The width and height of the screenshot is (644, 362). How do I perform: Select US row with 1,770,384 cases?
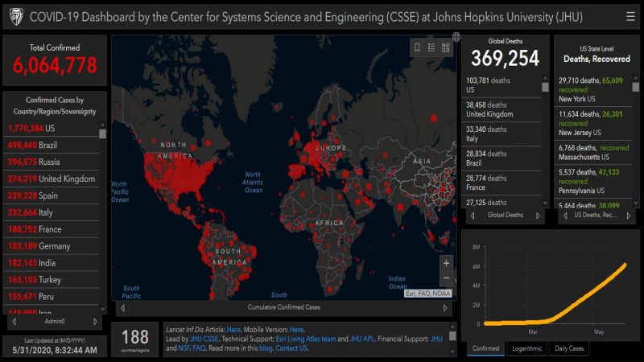point(52,129)
